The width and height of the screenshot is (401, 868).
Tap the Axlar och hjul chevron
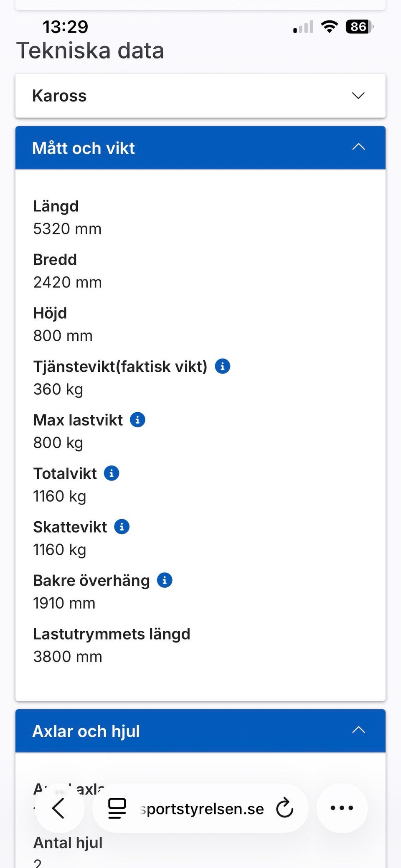click(358, 730)
